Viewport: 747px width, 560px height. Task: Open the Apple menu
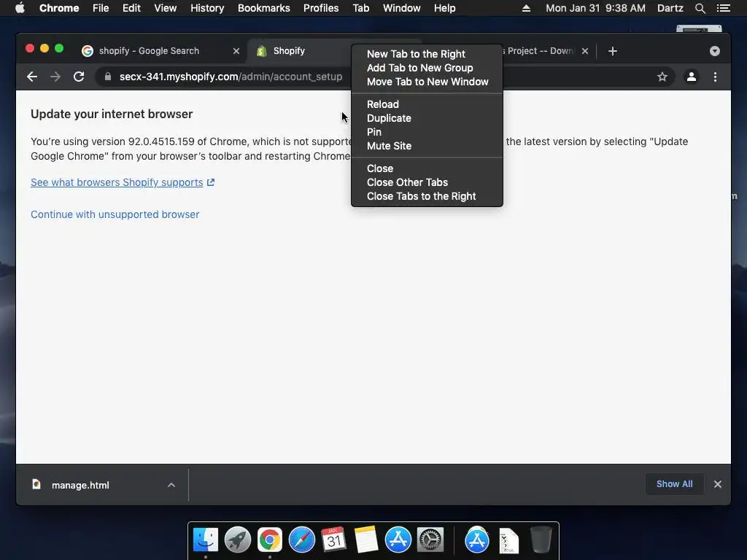click(20, 8)
